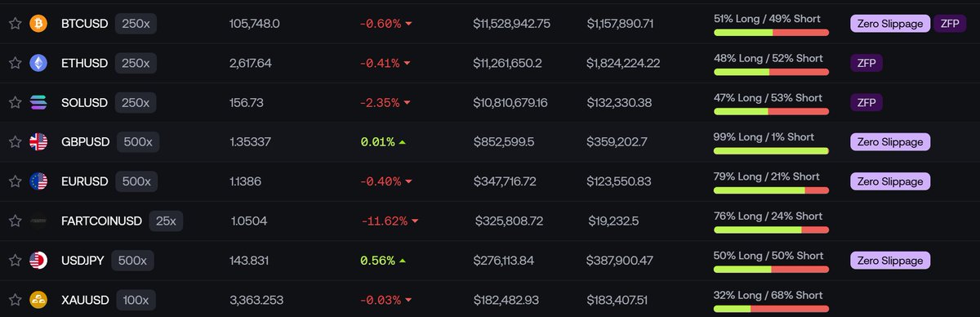This screenshot has width=980, height=317.
Task: Click the EURUSD flag icon
Action: coord(38,181)
